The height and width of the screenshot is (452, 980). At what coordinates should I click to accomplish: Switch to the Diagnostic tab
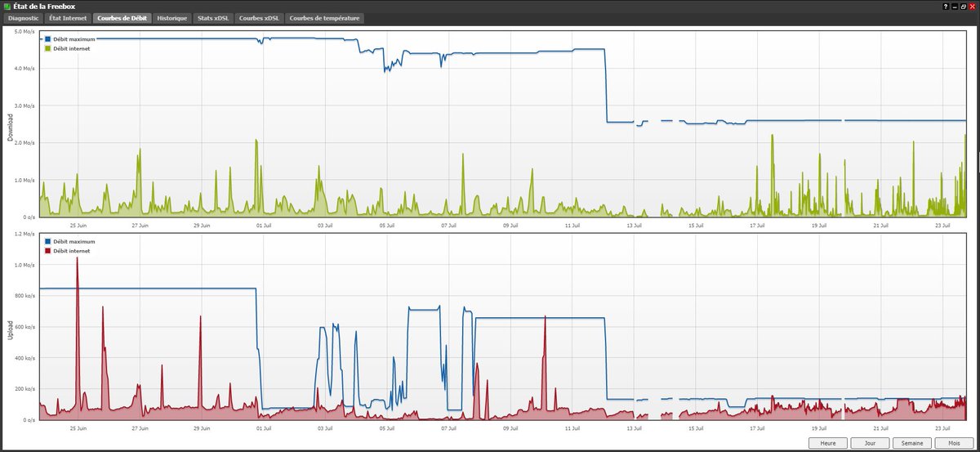(24, 18)
